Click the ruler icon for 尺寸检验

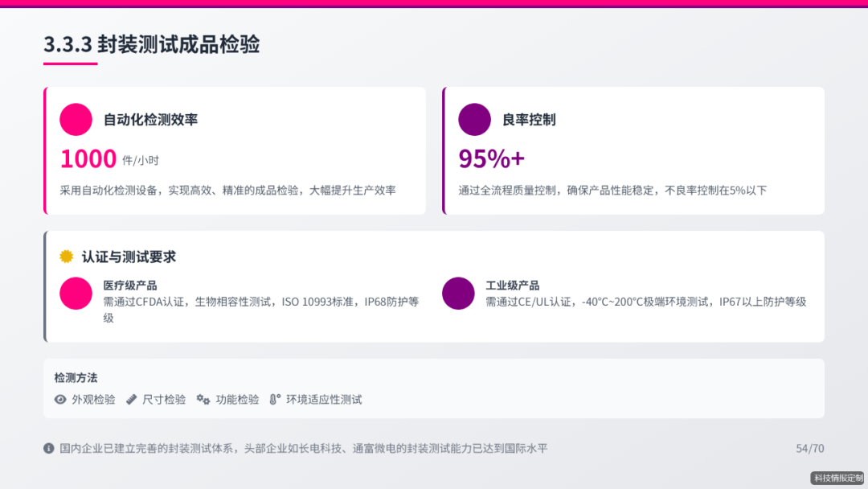click(x=131, y=400)
